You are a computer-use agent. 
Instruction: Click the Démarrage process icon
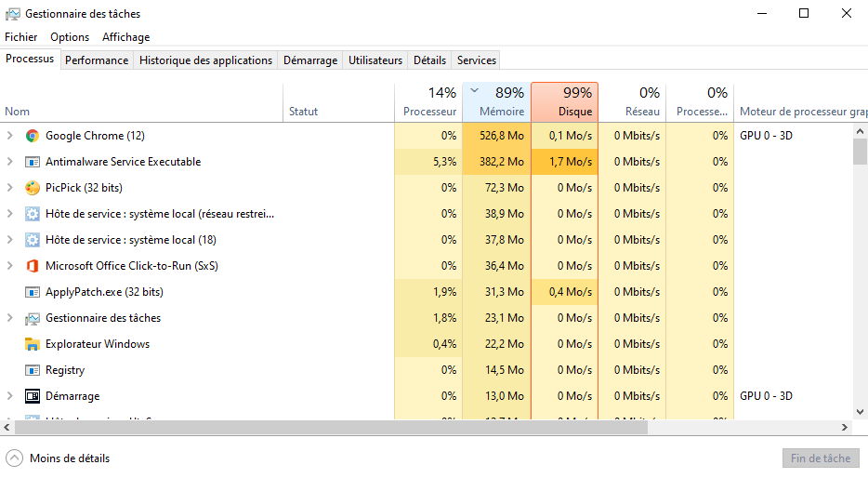33,396
